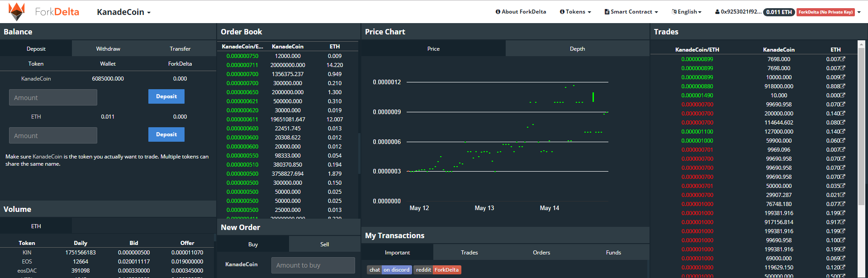Click the KanadeCoin deposit Amount field
Image resolution: width=868 pixels, height=278 pixels.
click(x=53, y=97)
